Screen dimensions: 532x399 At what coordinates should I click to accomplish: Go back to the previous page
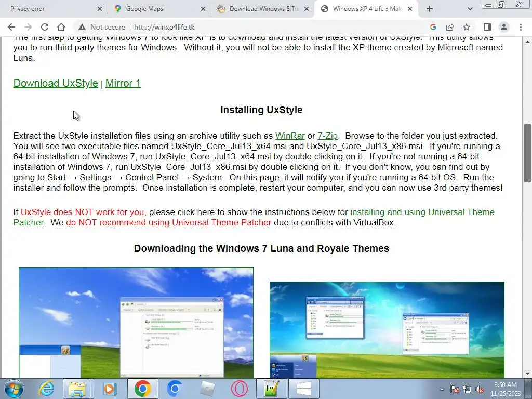pyautogui.click(x=11, y=27)
